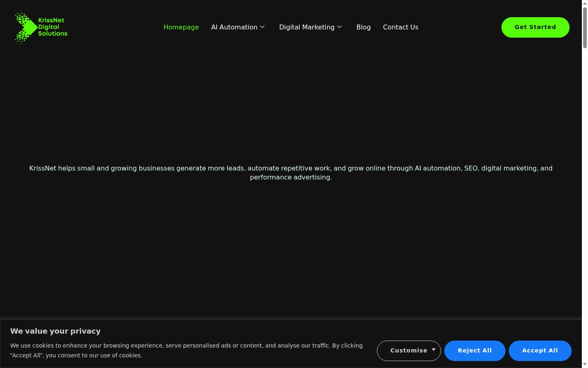The image size is (588, 368).
Task: Go to the Blog page
Action: pos(363,27)
